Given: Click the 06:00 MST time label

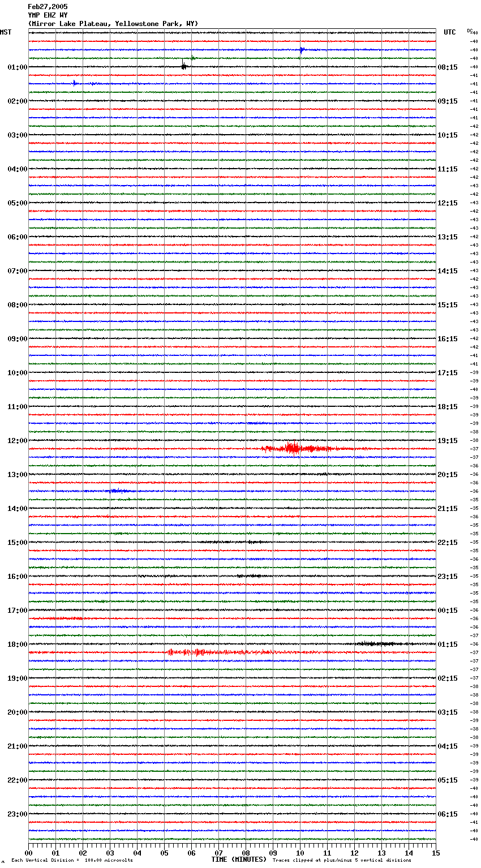Looking at the screenshot, I should pos(18,237).
